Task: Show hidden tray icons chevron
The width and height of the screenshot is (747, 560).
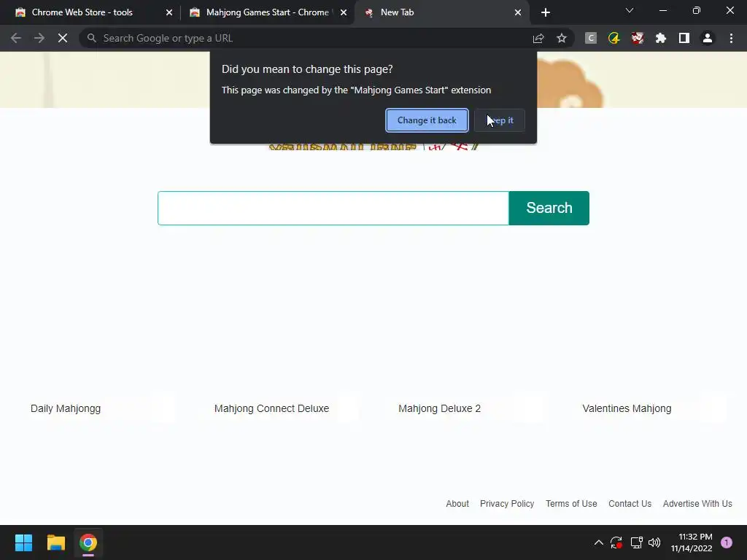Action: point(599,542)
